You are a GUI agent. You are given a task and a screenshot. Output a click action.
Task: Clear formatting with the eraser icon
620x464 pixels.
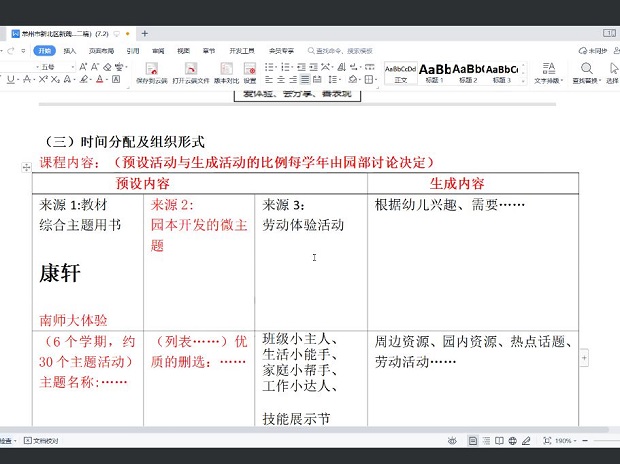(107, 67)
